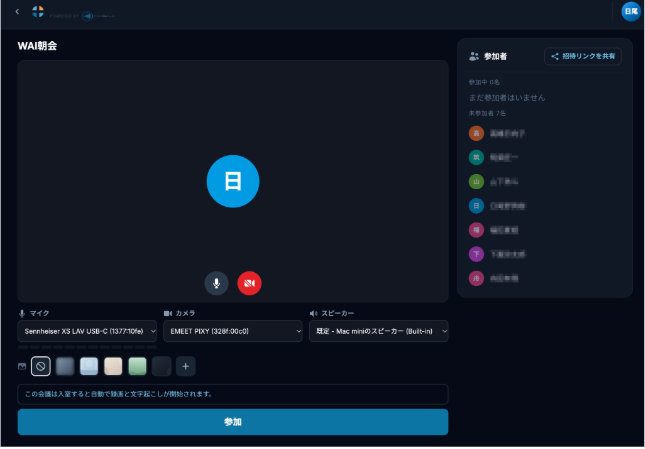
Task: Open the スピーカー device dropdown
Action: point(378,331)
